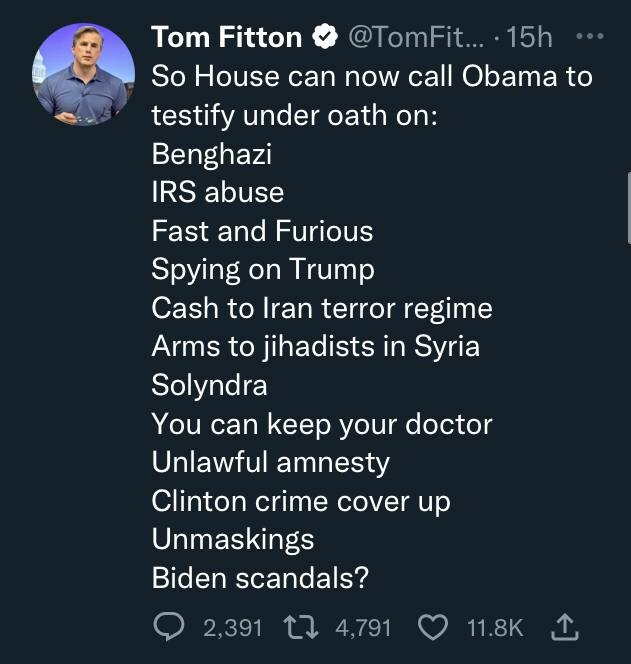Like the tweet with the heart icon
The image size is (631, 664).
pyautogui.click(x=434, y=627)
